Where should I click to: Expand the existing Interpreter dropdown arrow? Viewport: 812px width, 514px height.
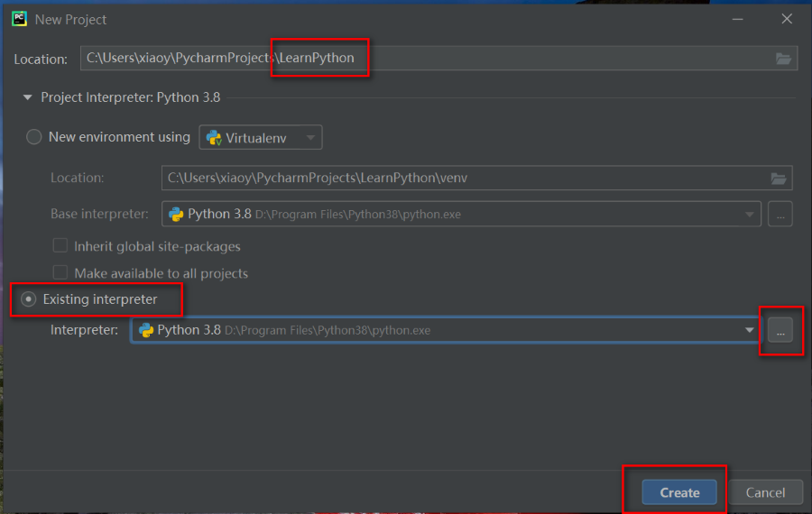749,330
